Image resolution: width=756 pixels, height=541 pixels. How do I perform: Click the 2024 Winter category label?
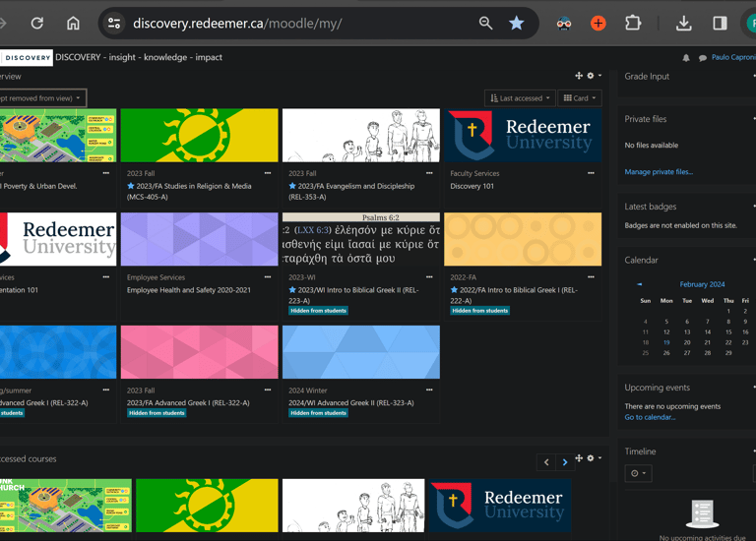pyautogui.click(x=307, y=391)
